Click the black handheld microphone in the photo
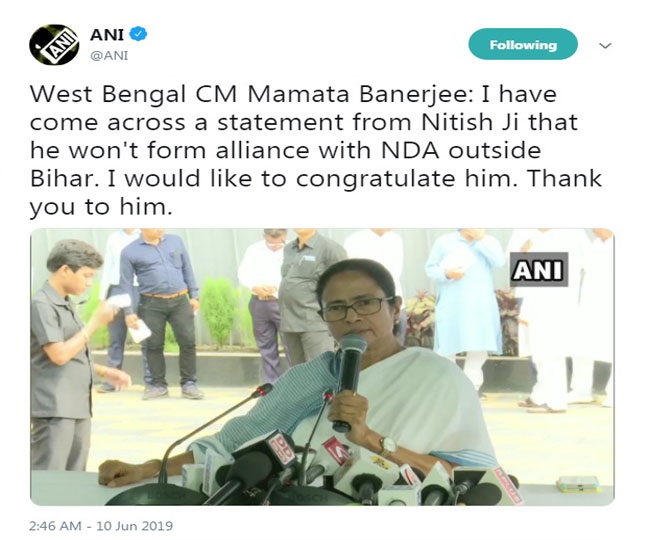The height and width of the screenshot is (540, 650). point(350,382)
